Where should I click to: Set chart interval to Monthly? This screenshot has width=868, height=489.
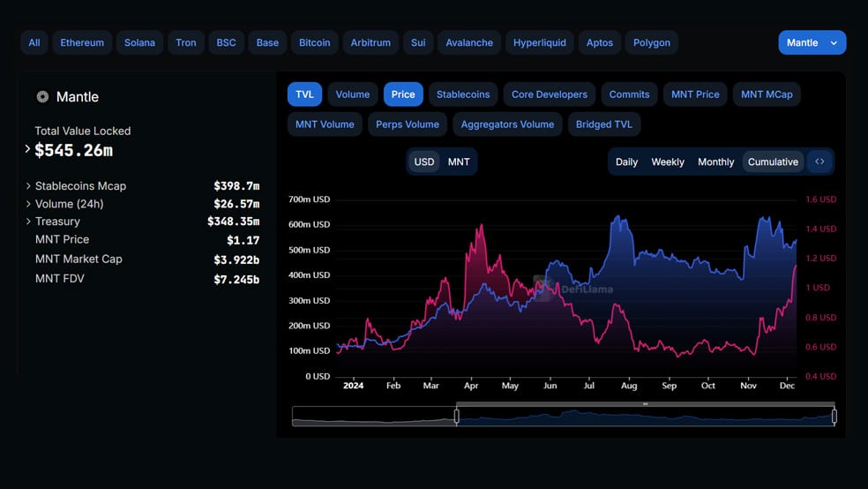[x=715, y=162]
